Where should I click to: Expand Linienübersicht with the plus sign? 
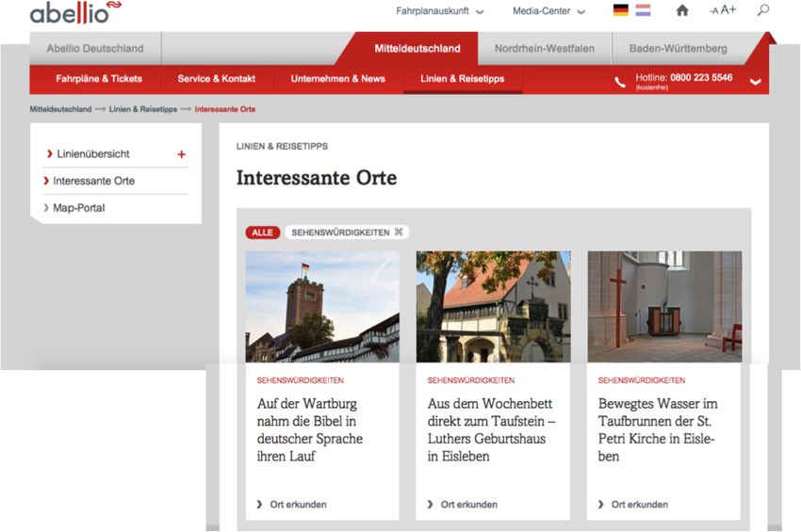coord(182,154)
